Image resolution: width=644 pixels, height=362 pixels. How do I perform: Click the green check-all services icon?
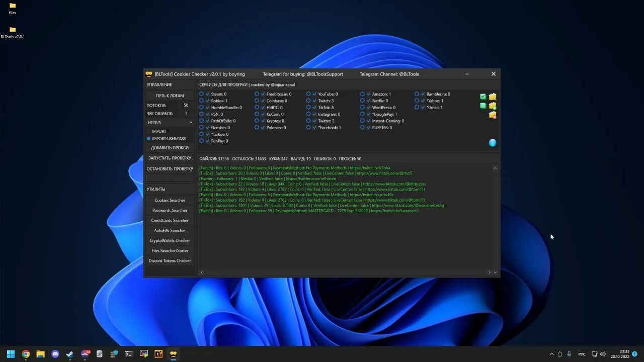483,97
